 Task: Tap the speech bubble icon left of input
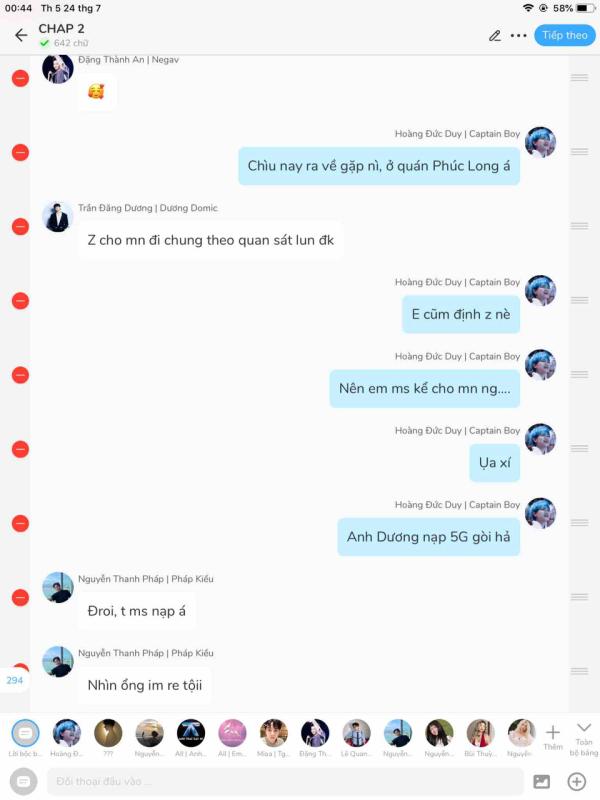click(23, 781)
